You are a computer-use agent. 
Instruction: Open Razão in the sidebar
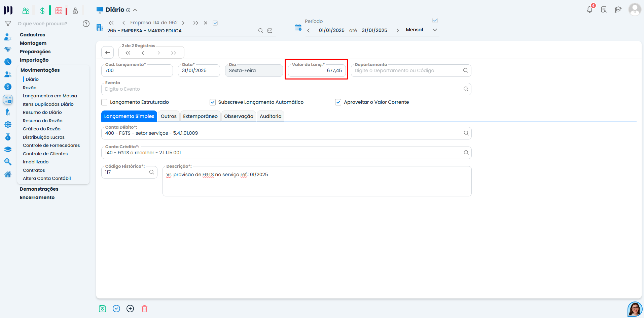point(30,88)
